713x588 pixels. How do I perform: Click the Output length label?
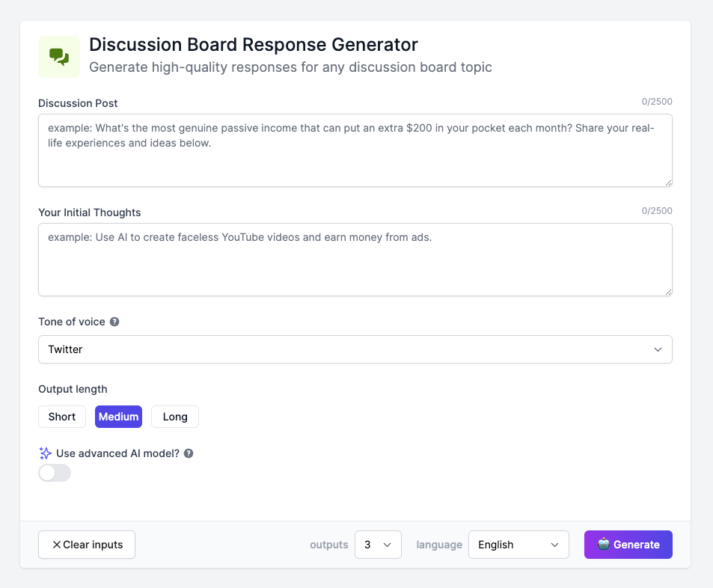click(x=73, y=389)
